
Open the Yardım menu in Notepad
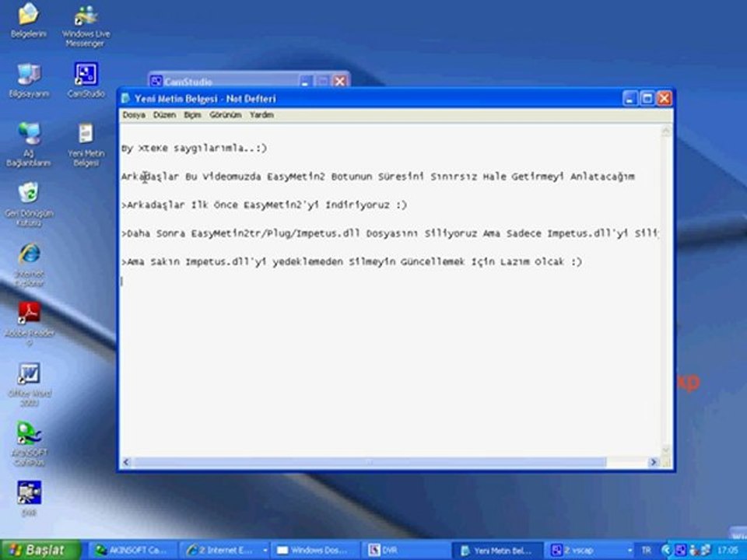(261, 115)
